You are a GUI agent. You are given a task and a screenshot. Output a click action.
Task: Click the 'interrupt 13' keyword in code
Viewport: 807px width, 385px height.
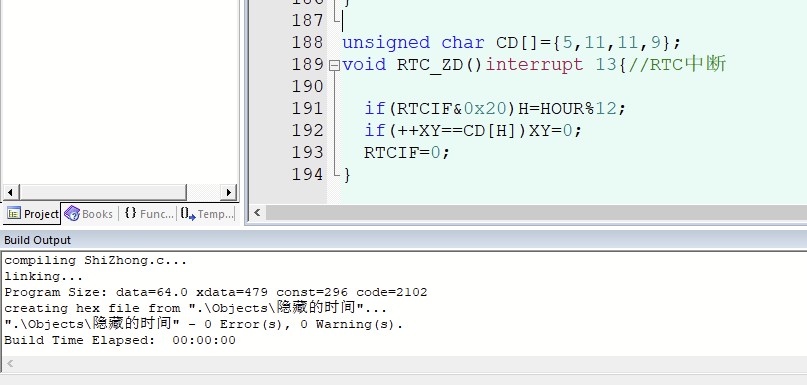click(x=551, y=64)
